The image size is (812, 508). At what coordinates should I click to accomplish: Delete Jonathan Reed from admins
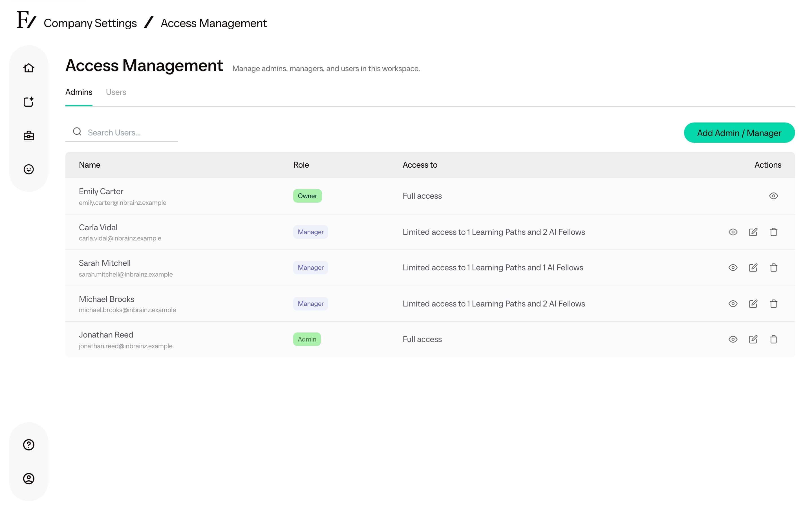[x=773, y=339]
